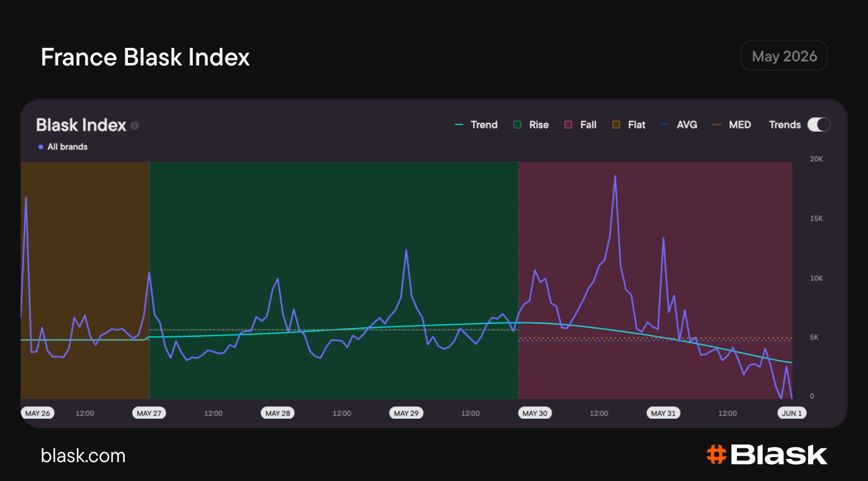The height and width of the screenshot is (481, 868).
Task: Click the May 2026 date badge
Action: [784, 56]
